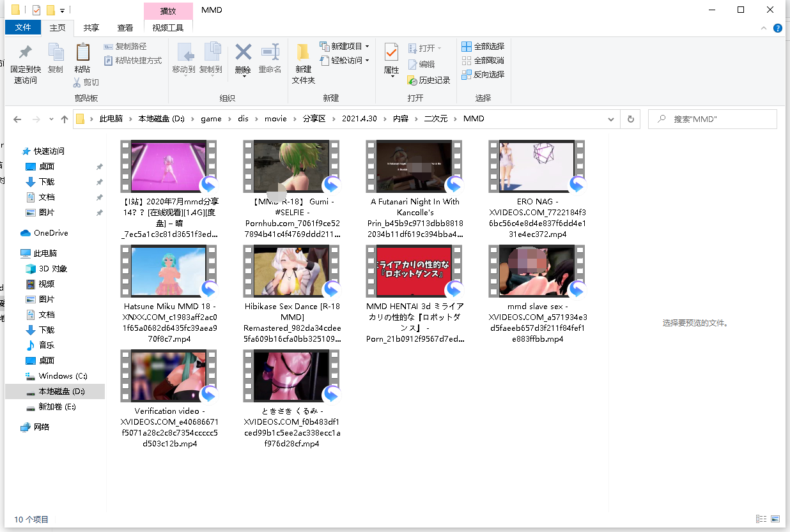Image resolution: width=790 pixels, height=532 pixels.
Task: Select 快速访问 in navigation pane
Action: [49, 151]
